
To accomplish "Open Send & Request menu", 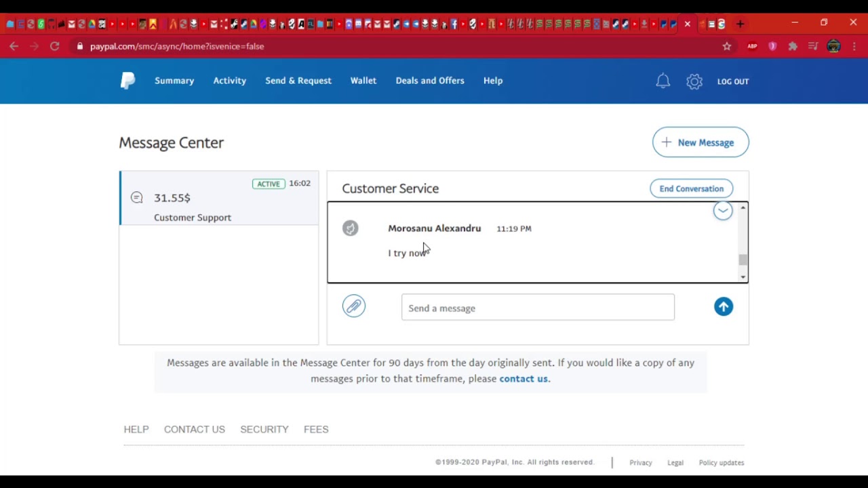I will point(298,81).
